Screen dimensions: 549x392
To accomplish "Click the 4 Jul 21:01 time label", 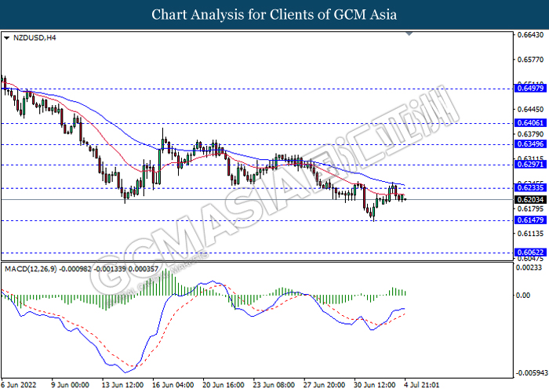I will tap(422, 385).
